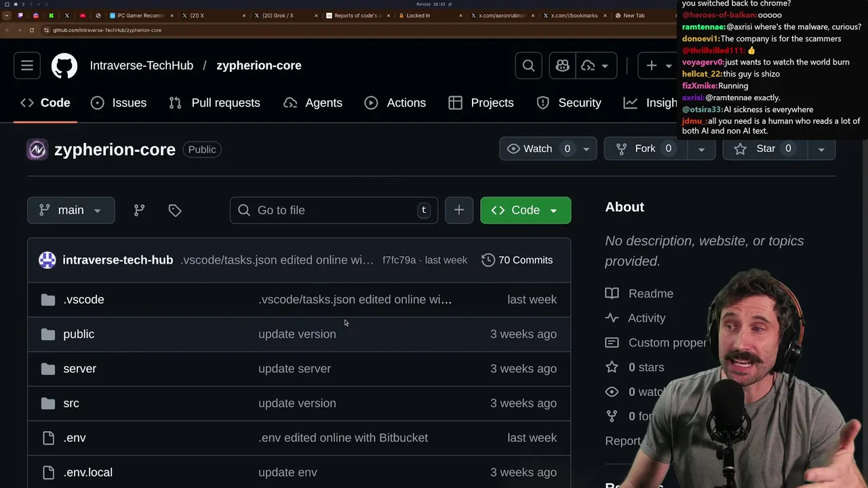Click the src folder icon

[x=48, y=403]
